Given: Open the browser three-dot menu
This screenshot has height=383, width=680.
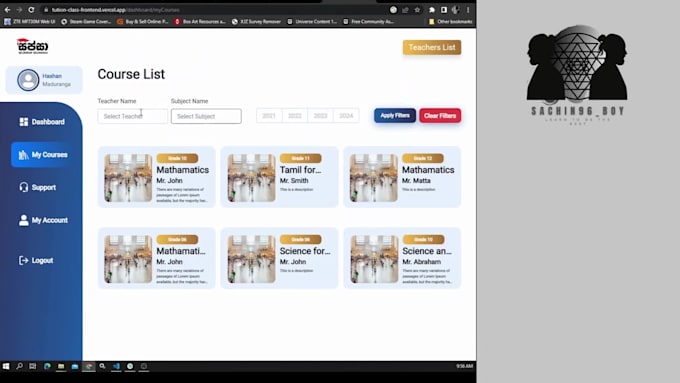Looking at the screenshot, I should coord(468,10).
